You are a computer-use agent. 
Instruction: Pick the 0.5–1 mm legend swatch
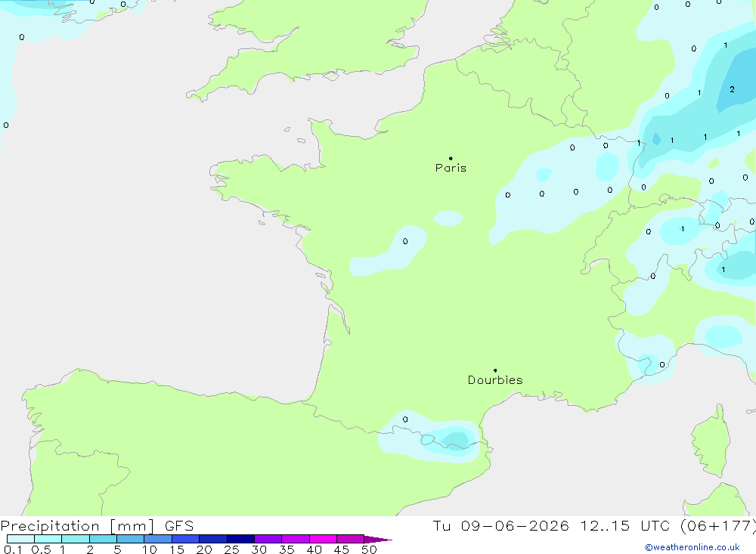coord(48,539)
